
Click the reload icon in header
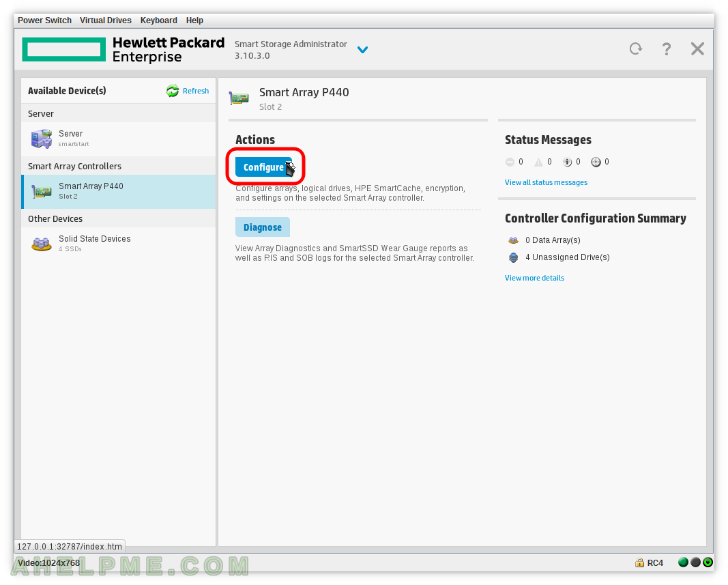click(x=636, y=48)
